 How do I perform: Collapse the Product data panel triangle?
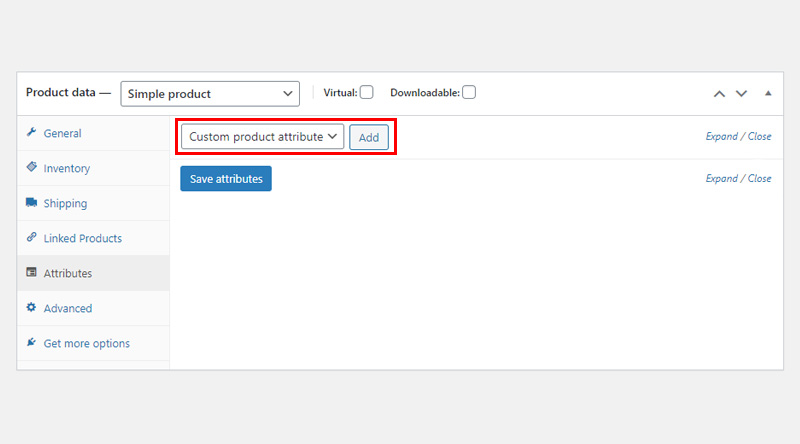(768, 93)
